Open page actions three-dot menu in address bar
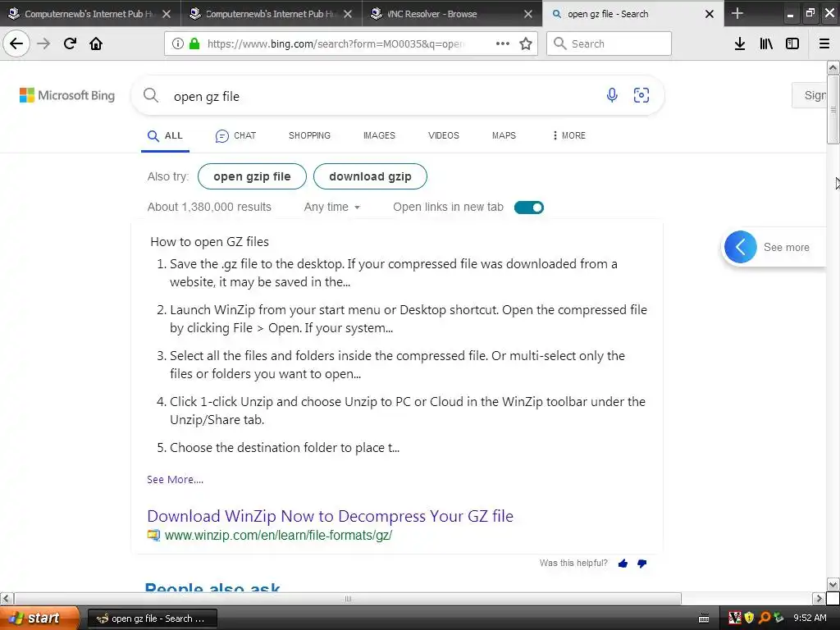840x630 pixels. coord(503,43)
